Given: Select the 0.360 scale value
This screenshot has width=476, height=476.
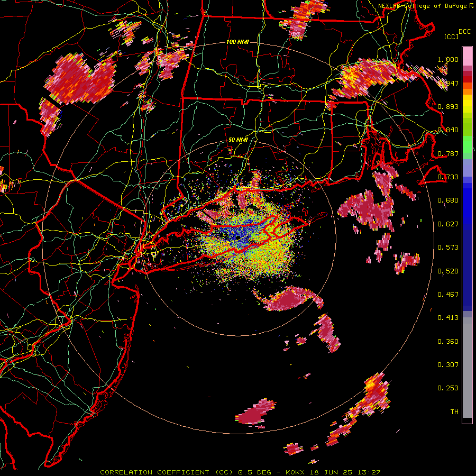Looking at the screenshot, I should click(448, 342).
